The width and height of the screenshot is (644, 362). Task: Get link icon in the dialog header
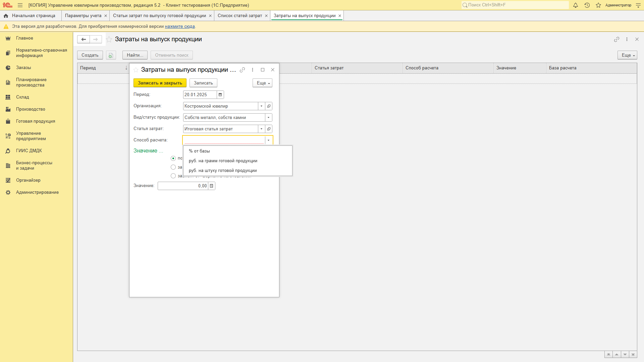pyautogui.click(x=243, y=70)
